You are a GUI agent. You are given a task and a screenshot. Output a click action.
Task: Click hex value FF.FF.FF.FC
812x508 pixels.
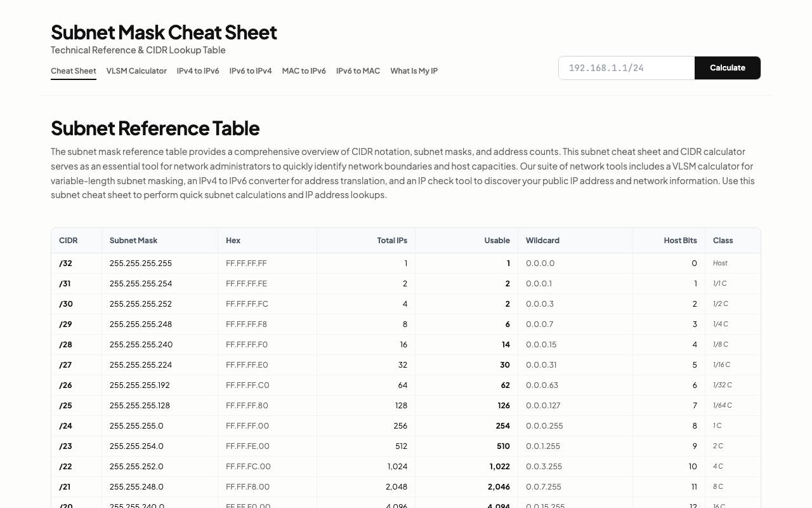247,304
